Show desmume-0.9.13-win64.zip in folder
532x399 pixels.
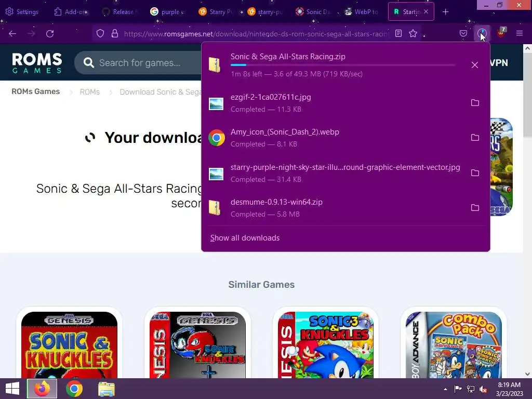475,207
